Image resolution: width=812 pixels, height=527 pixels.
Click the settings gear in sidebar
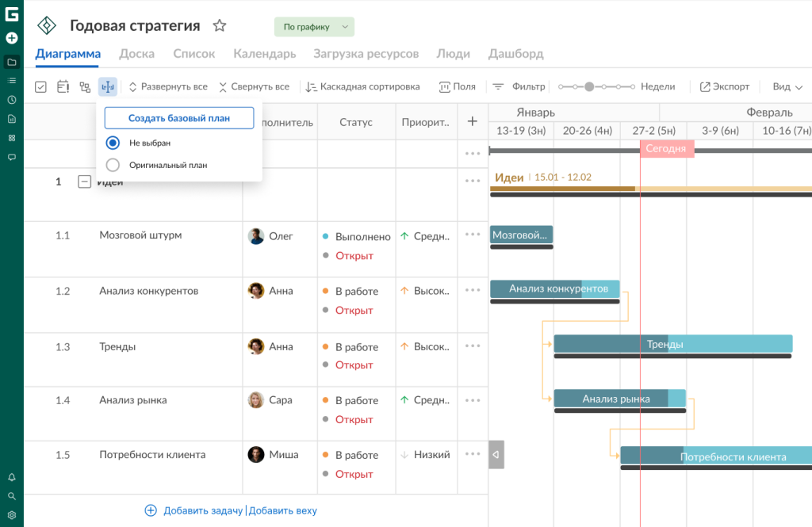(x=12, y=515)
